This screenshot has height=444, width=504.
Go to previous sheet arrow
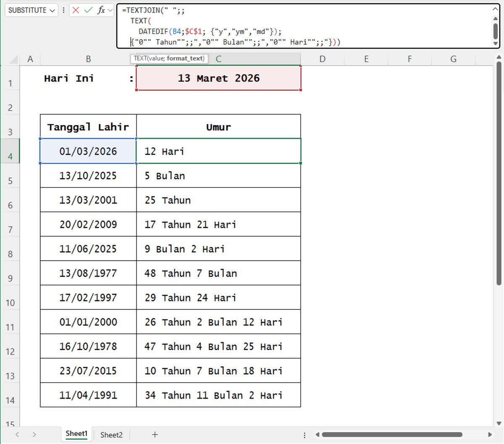(x=17, y=434)
